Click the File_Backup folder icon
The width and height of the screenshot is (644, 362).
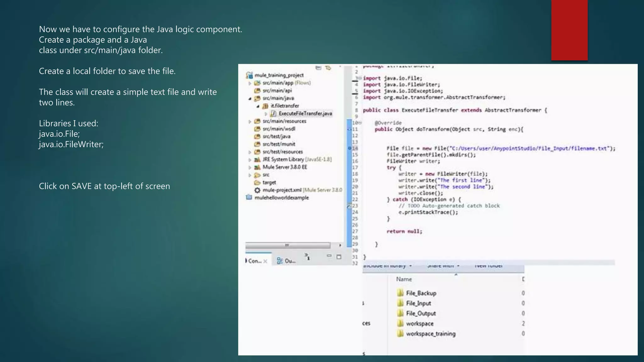point(400,293)
